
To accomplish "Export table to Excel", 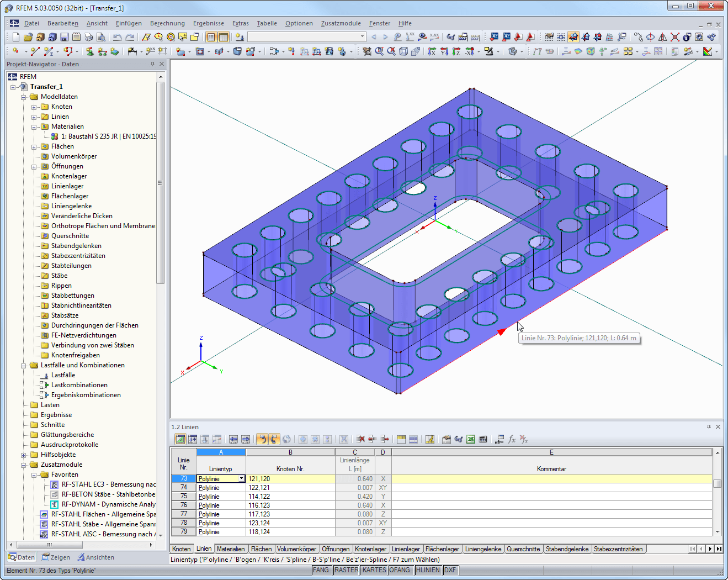I will (471, 439).
